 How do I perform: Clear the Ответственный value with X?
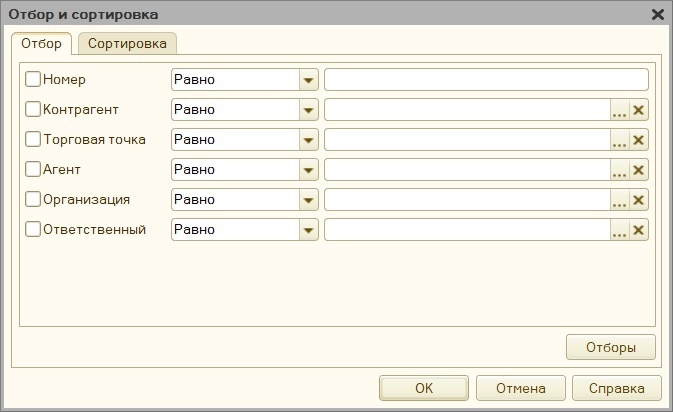[x=639, y=230]
